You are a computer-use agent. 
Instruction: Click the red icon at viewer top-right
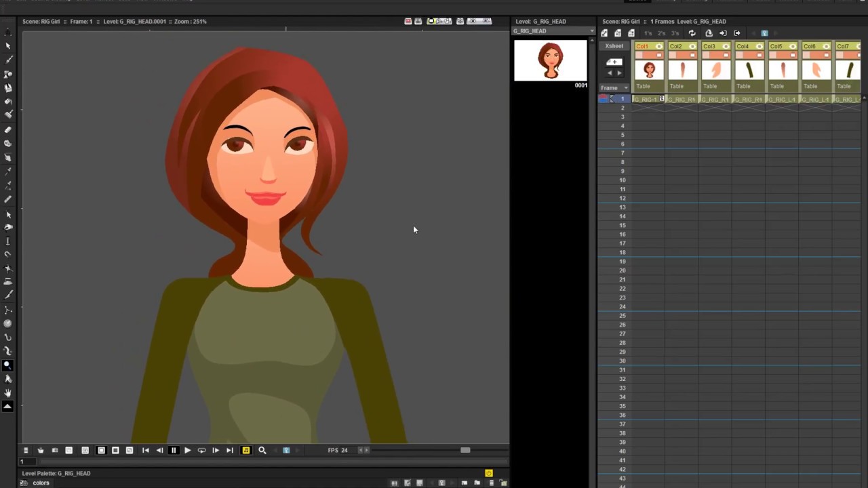coord(408,21)
